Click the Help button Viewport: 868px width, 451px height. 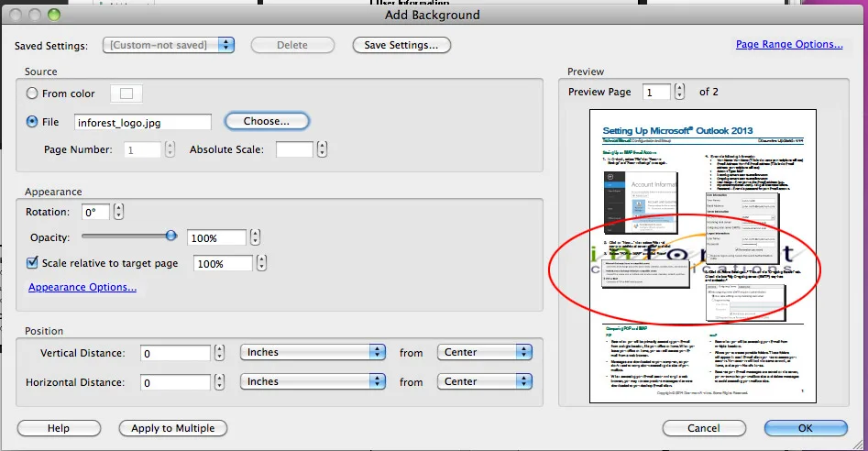click(x=59, y=428)
